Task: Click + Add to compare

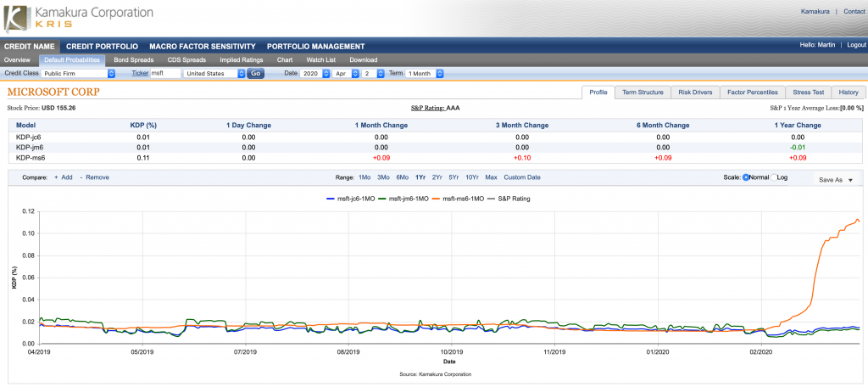Action: click(x=63, y=177)
